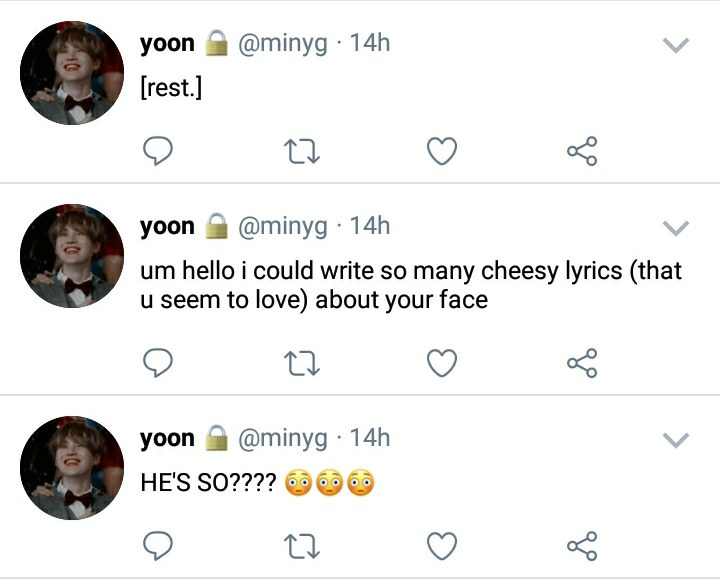
Task: Like the HE'S SO???? tweet
Action: coord(442,546)
